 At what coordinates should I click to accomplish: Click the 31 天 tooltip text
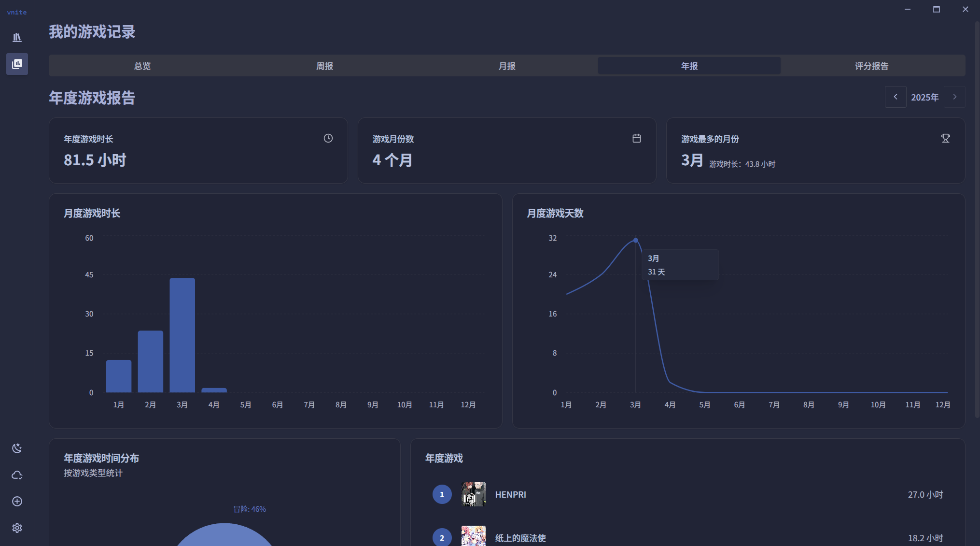[x=657, y=272]
